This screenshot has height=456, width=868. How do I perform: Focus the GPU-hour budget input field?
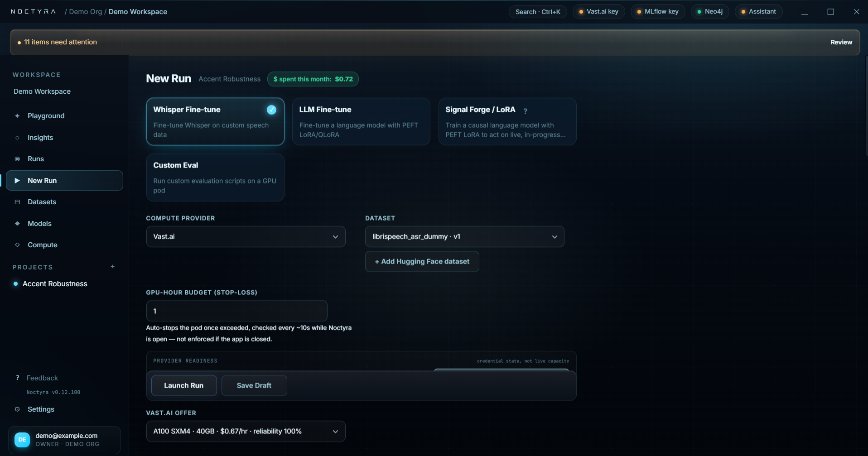coord(236,311)
